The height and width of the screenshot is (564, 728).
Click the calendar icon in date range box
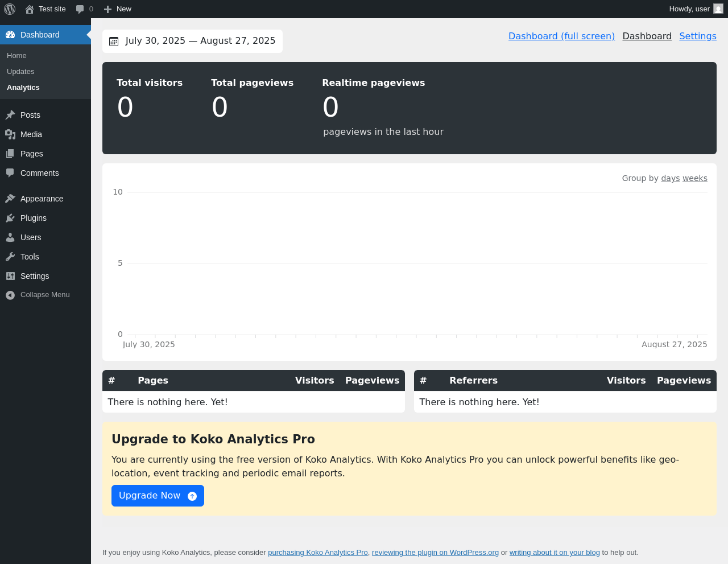tap(114, 42)
